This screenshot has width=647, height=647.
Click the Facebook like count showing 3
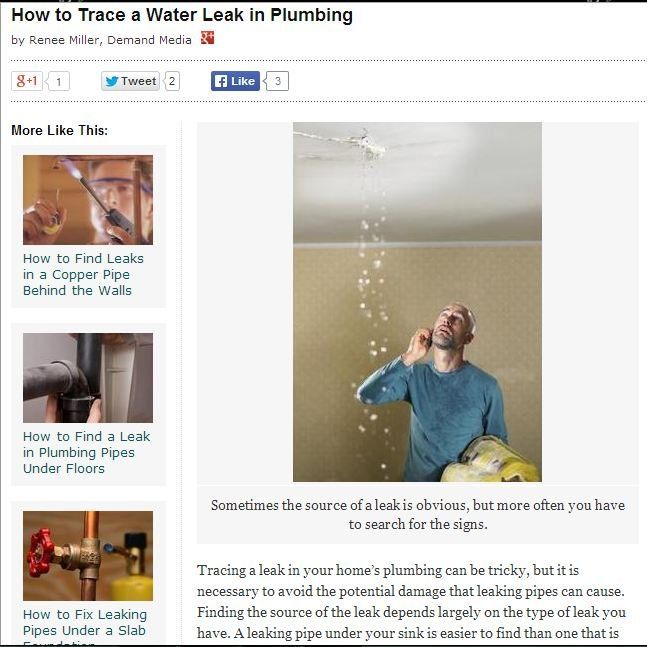pos(276,81)
